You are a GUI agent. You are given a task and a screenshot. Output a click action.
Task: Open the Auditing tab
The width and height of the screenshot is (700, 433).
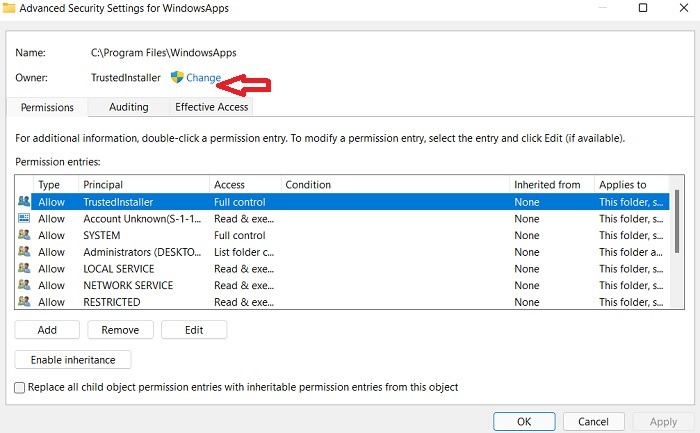coord(129,107)
